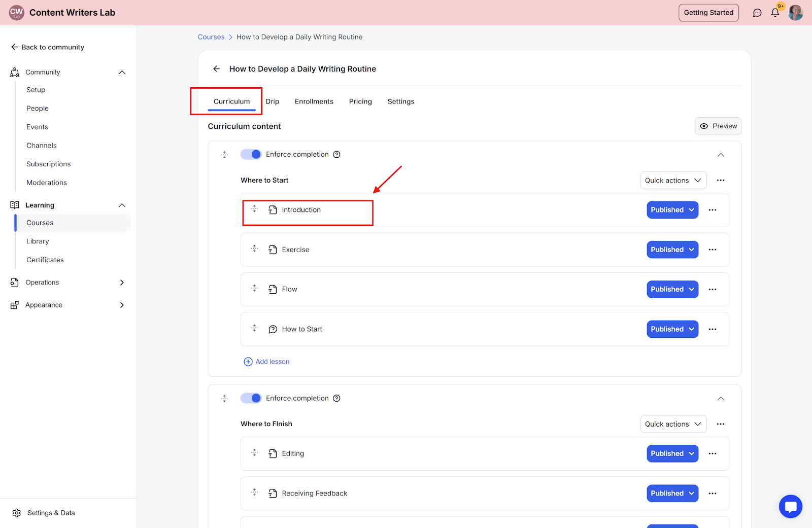This screenshot has width=812, height=528.
Task: Click the notifications bell icon
Action: point(775,13)
